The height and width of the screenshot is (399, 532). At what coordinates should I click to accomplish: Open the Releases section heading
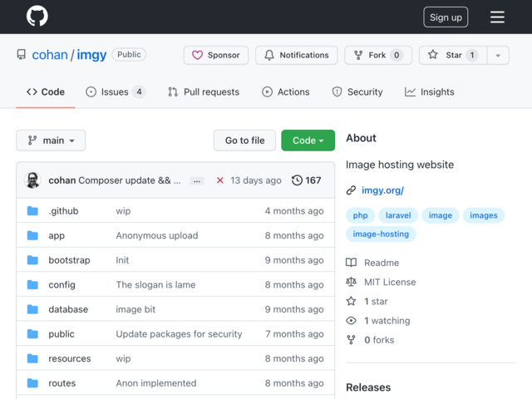(x=368, y=387)
